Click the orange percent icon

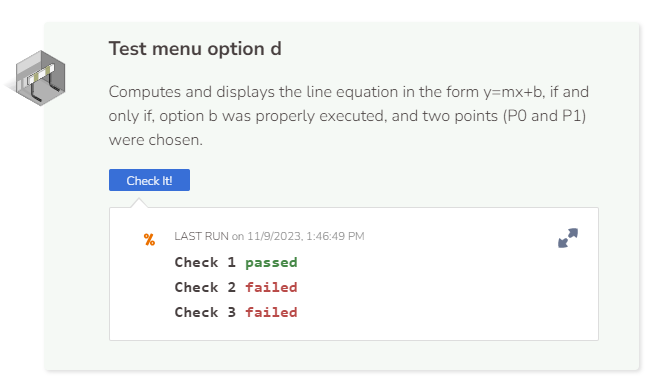point(149,240)
